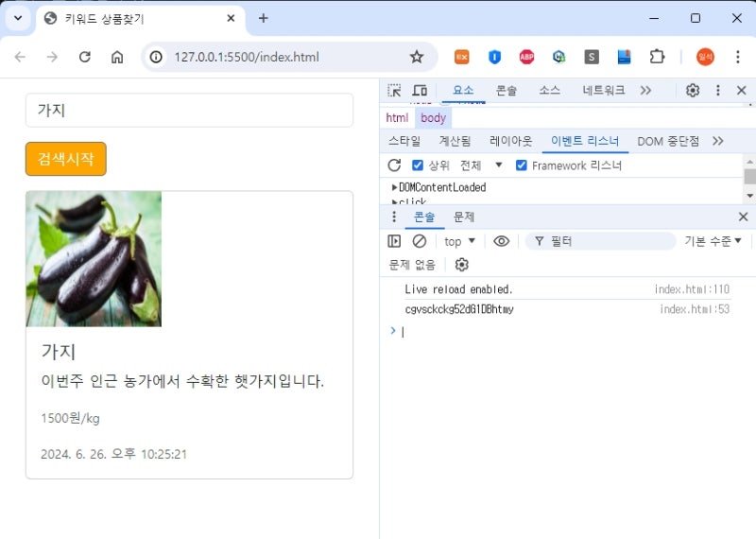
Task: Clear the console with the ban icon
Action: click(x=420, y=241)
